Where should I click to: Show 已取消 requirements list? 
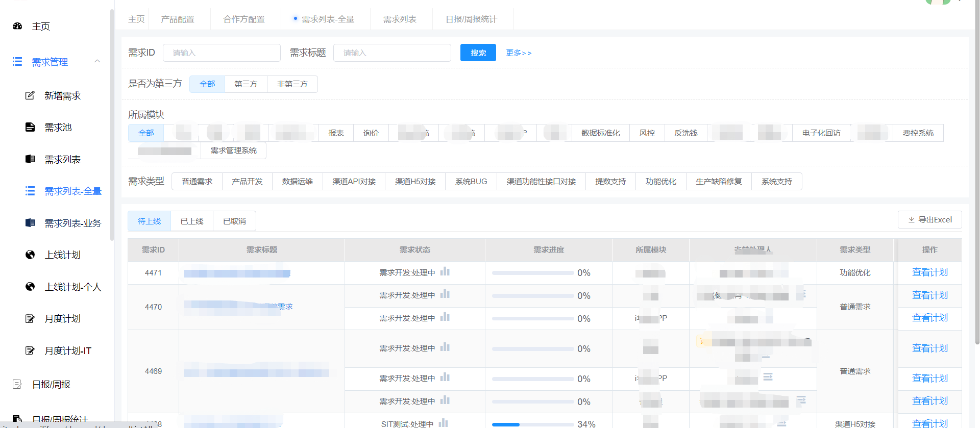[x=234, y=221]
